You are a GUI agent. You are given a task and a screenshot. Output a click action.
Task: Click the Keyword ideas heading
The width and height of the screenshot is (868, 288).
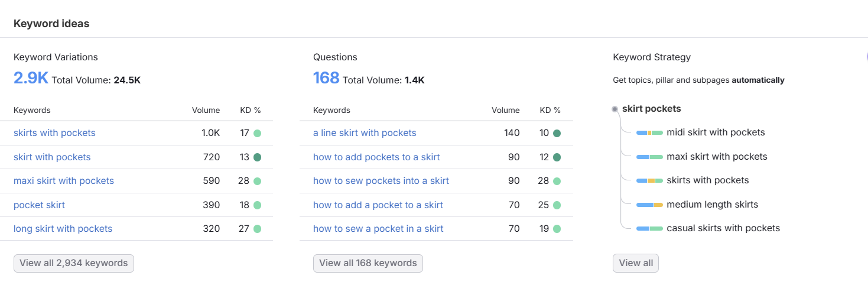pyautogui.click(x=51, y=24)
